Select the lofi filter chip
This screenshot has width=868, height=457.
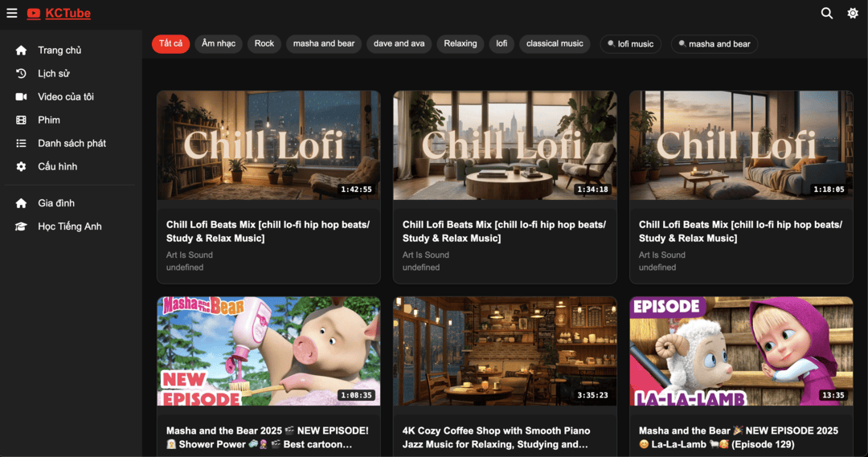point(502,43)
